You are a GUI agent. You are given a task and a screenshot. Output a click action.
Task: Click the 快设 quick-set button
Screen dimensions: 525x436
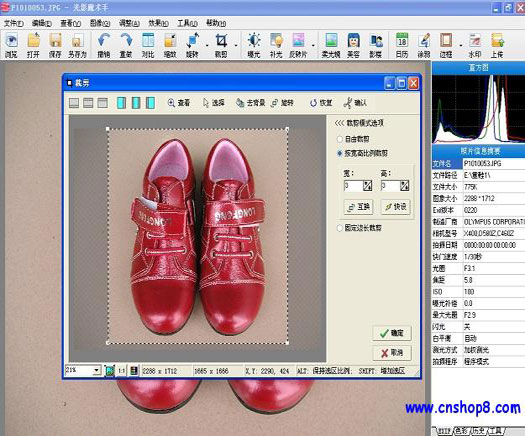(x=396, y=207)
